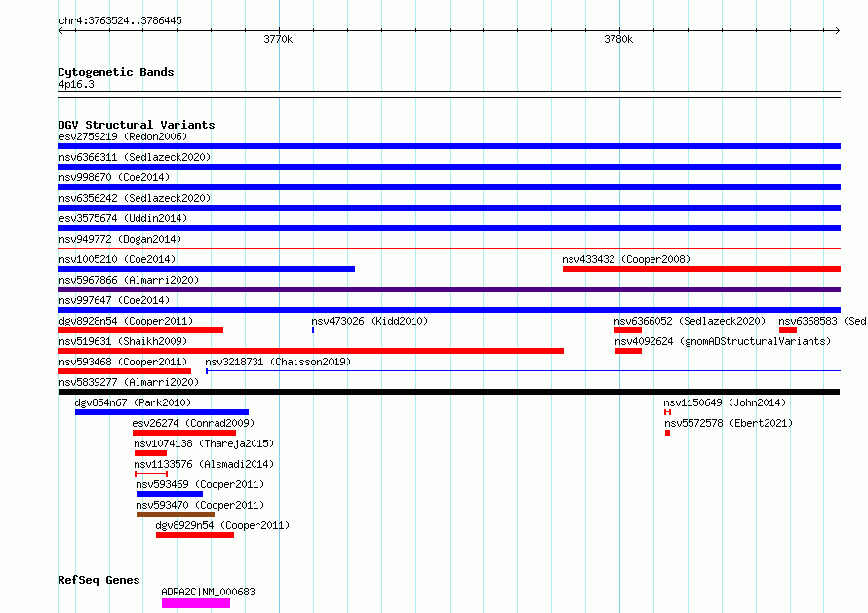The height and width of the screenshot is (613, 868).
Task: Click the 3770k ruler tick label
Action: point(278,39)
